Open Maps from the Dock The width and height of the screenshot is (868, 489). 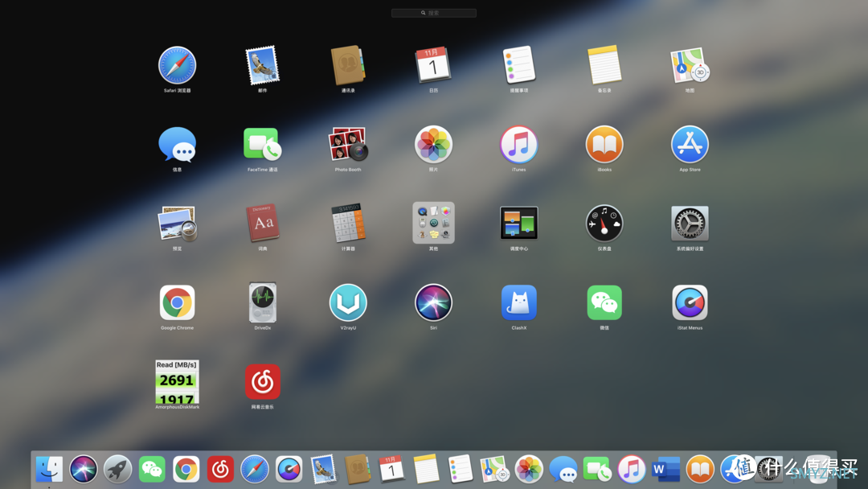[494, 469]
